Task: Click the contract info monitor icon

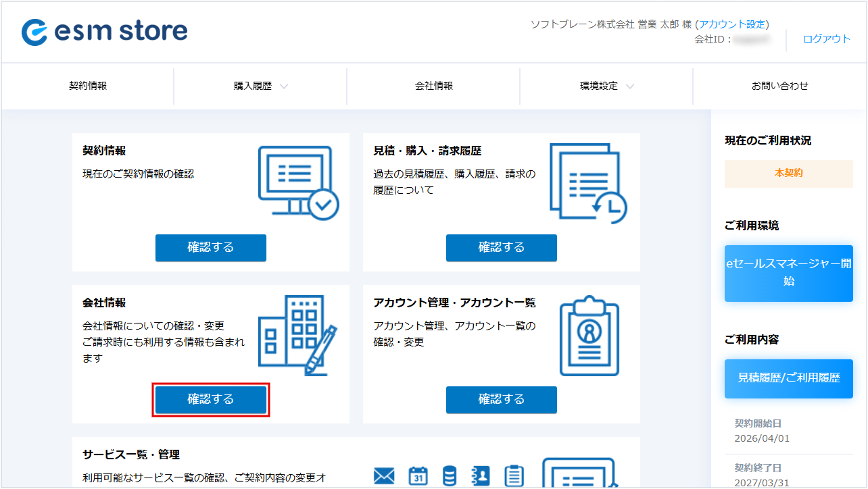Action: click(x=298, y=182)
